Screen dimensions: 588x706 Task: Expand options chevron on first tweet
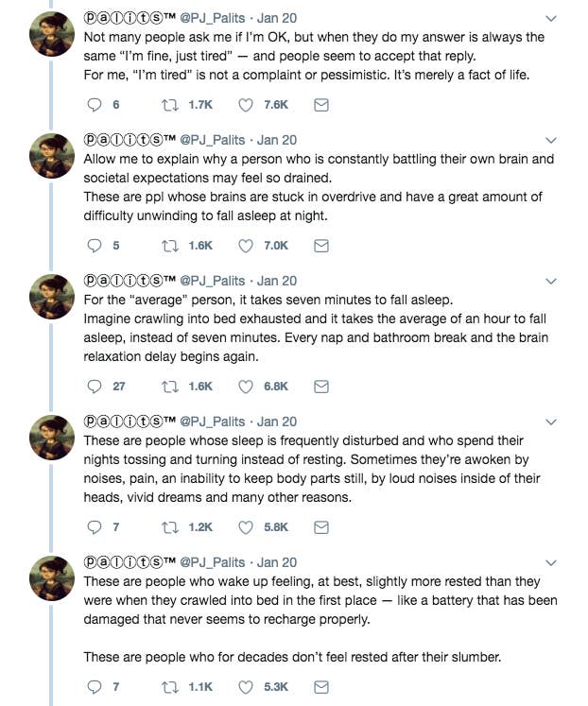pos(551,19)
